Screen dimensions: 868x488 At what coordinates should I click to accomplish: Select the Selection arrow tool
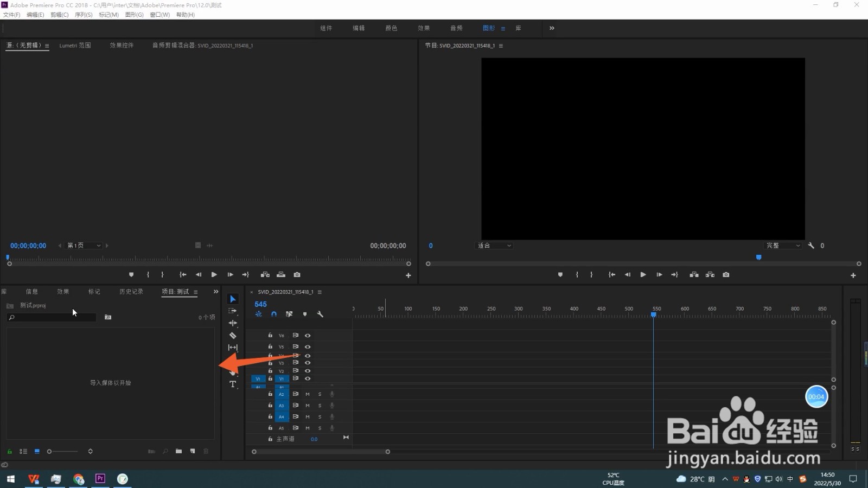tap(233, 299)
